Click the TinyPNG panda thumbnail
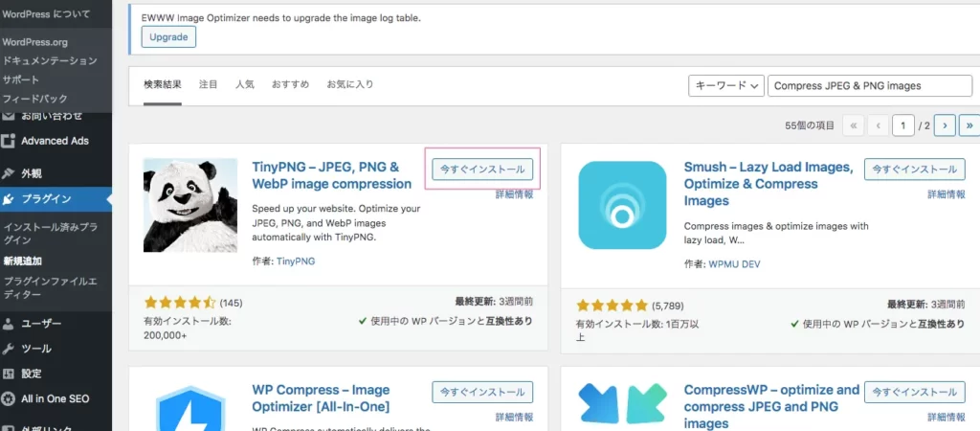The height and width of the screenshot is (431, 980). click(x=190, y=205)
